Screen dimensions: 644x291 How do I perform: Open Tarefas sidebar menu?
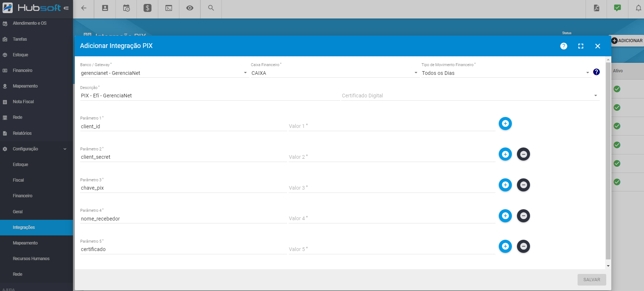pos(36,39)
